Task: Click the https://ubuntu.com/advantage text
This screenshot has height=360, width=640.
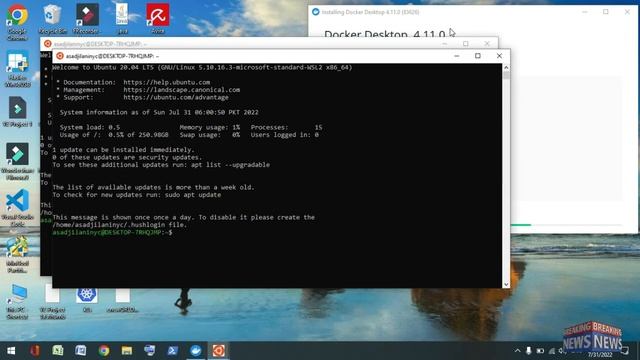Action: 176,97
